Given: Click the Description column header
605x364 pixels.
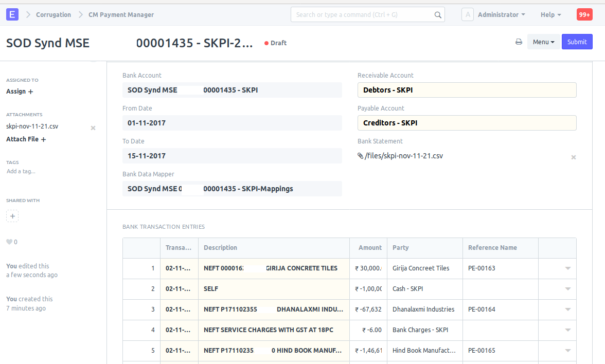Looking at the screenshot, I should [x=274, y=248].
